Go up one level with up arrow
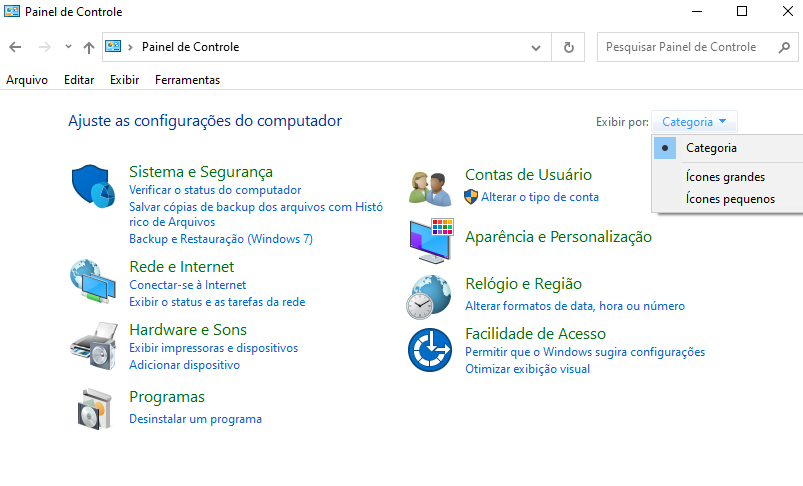 [89, 48]
